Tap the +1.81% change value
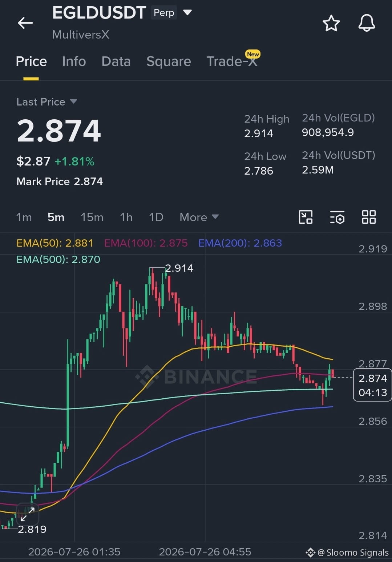 (74, 161)
